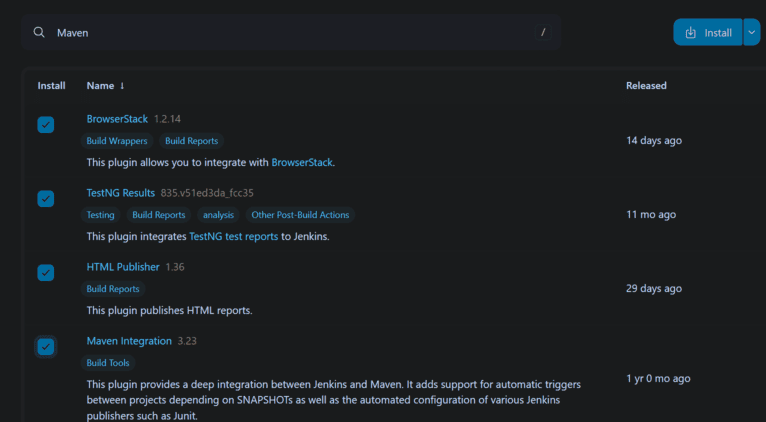Click the slash shortcut hint in search
766x422 pixels.
[x=543, y=33]
